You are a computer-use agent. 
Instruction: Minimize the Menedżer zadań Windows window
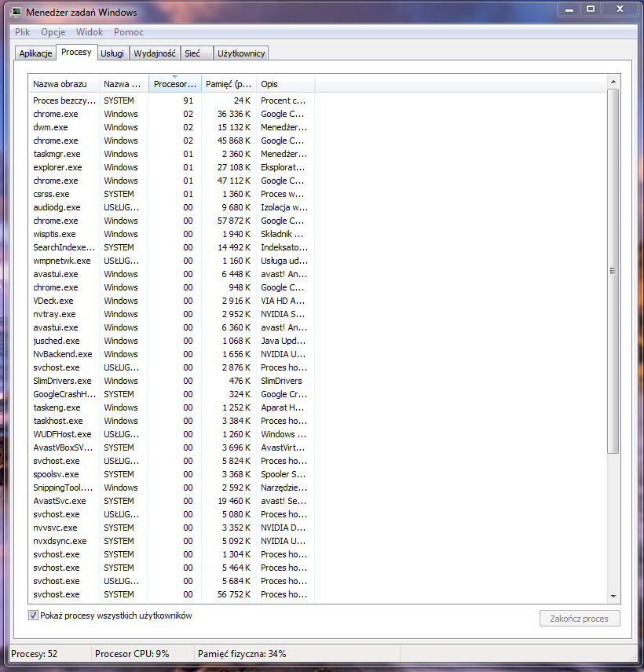point(571,9)
